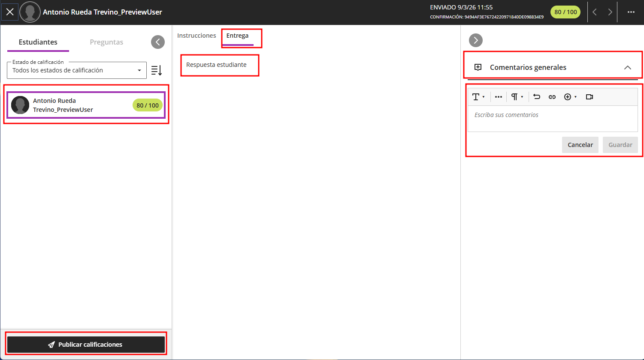Collapse the students panel with left arrow
The height and width of the screenshot is (360, 644).
158,42
